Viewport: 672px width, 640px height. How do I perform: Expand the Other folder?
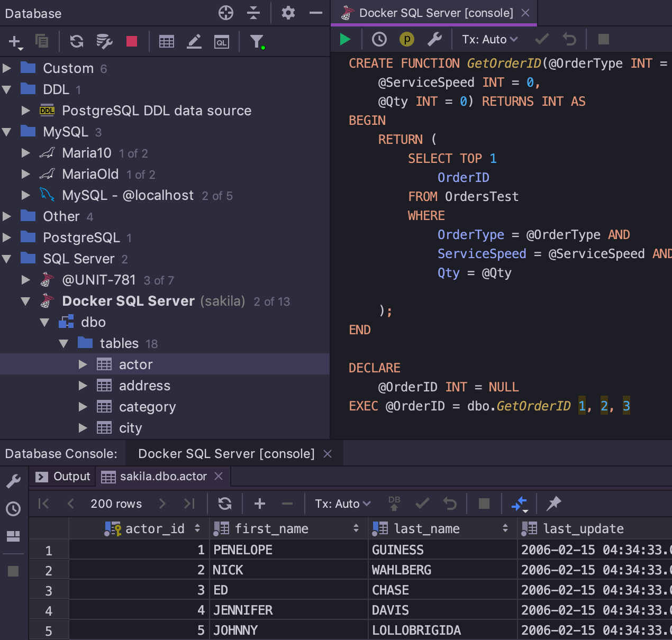tap(7, 216)
